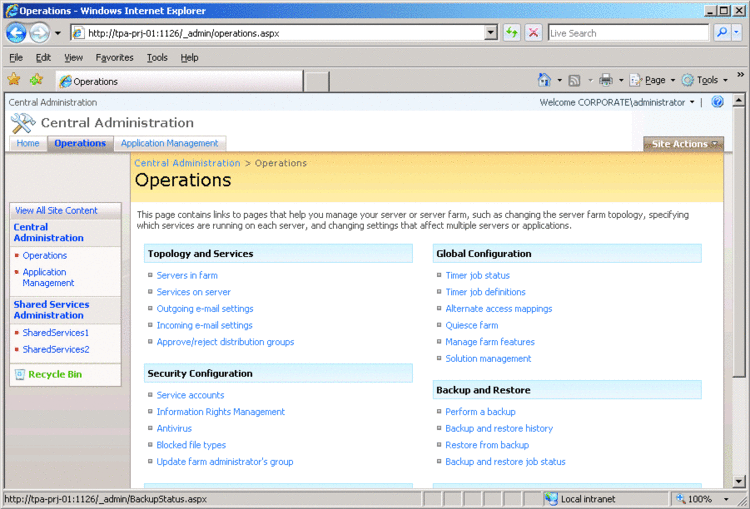Open Solution management link
The width and height of the screenshot is (750, 509).
(x=488, y=359)
